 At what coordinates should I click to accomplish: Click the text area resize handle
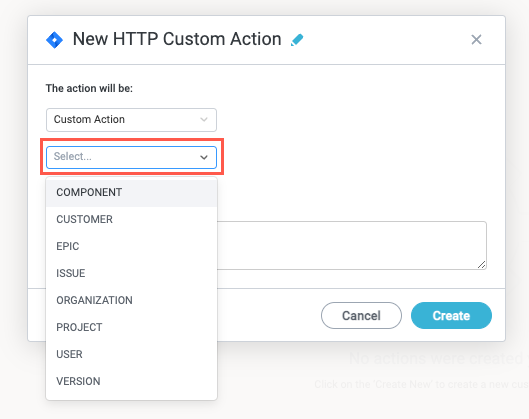(x=481, y=265)
